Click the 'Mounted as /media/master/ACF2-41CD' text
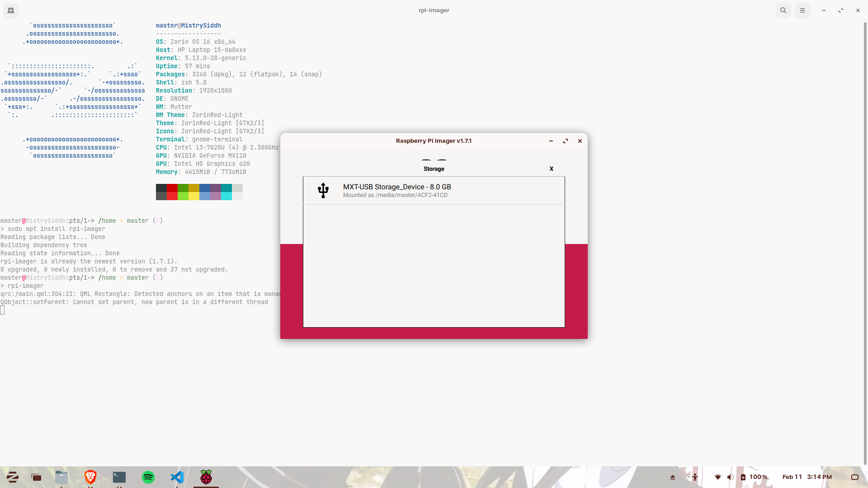The width and height of the screenshot is (868, 488). coord(395,195)
